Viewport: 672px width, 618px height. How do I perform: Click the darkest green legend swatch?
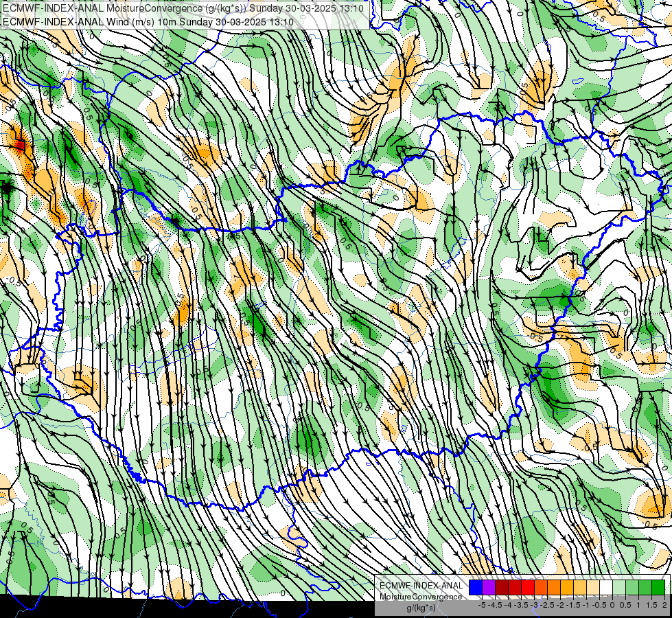pyautogui.click(x=658, y=588)
